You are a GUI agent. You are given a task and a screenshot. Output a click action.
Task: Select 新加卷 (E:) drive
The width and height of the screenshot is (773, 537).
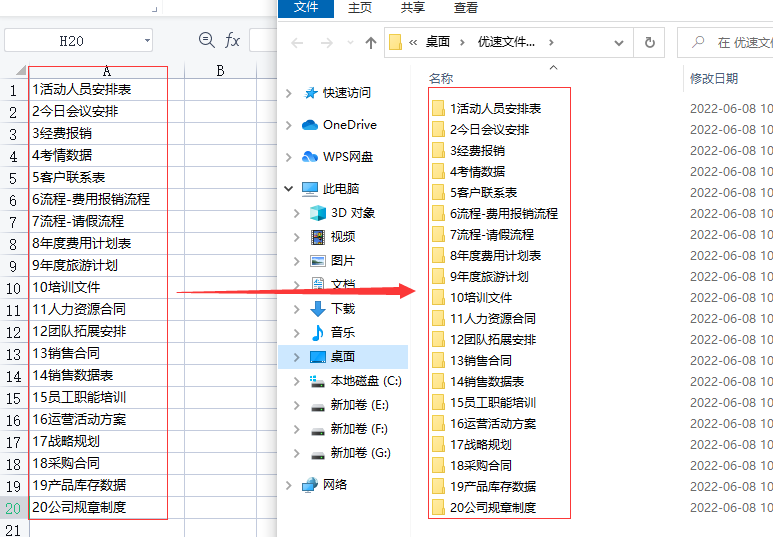[x=359, y=405]
